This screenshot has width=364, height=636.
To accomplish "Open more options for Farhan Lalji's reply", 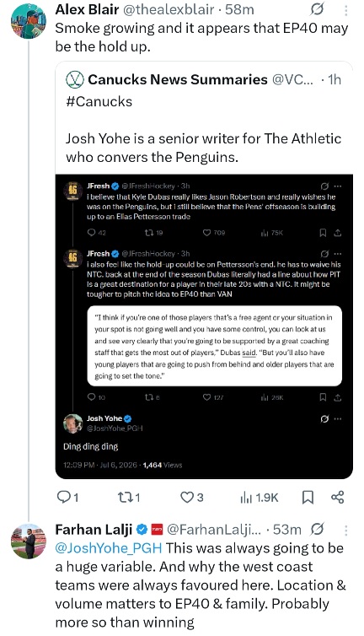I will [x=345, y=530].
